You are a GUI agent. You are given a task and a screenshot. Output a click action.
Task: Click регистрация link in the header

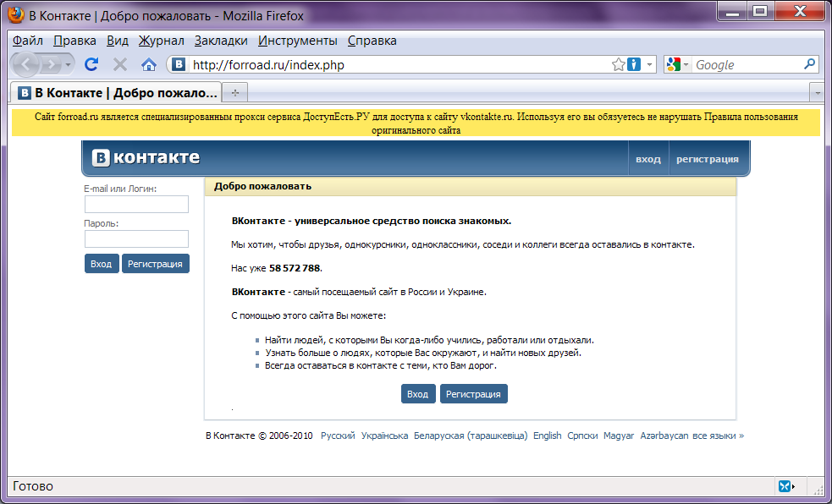click(708, 159)
